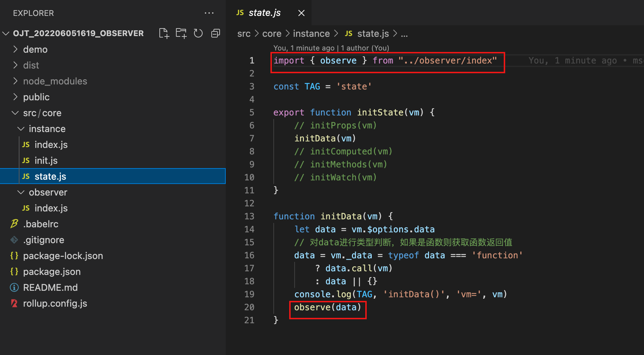Click the New Folder icon in Explorer

pos(181,33)
